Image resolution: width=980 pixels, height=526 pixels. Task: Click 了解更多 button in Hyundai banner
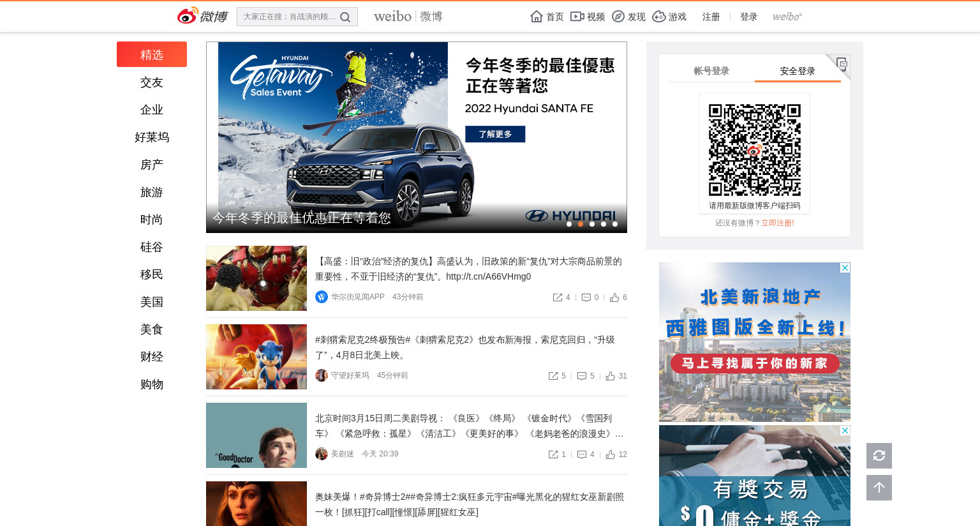click(x=495, y=134)
